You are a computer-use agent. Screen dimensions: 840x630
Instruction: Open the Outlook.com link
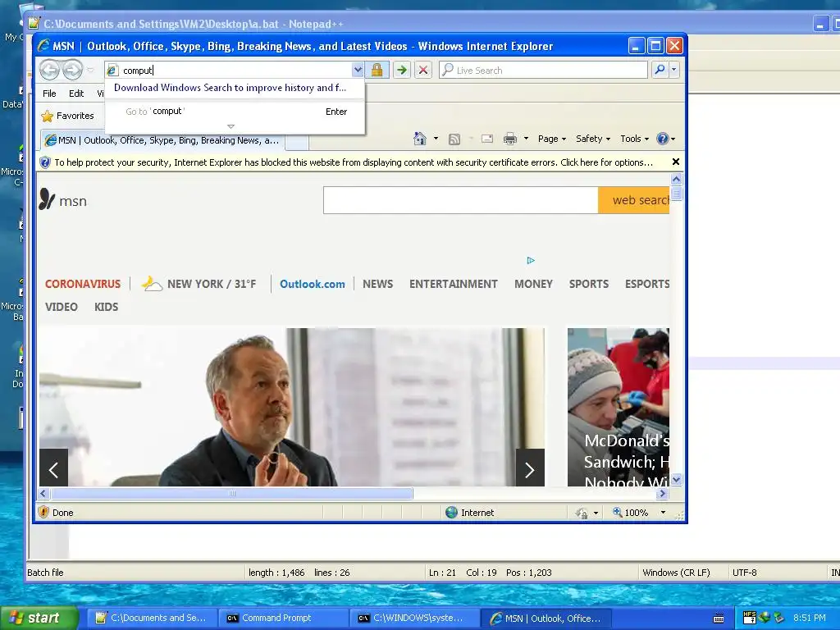tap(313, 284)
